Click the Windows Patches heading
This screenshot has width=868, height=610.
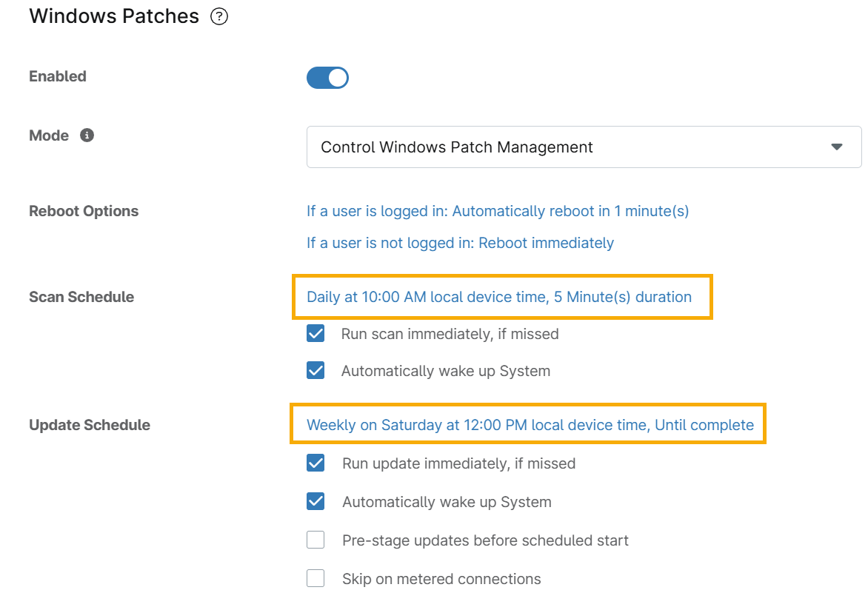point(114,17)
